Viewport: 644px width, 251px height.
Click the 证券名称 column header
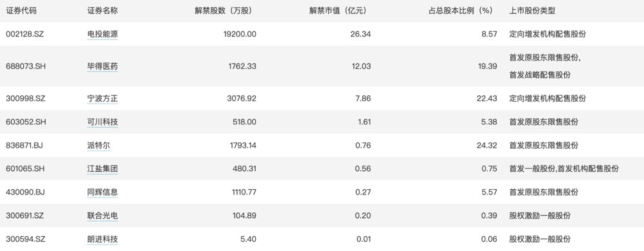[x=103, y=11]
